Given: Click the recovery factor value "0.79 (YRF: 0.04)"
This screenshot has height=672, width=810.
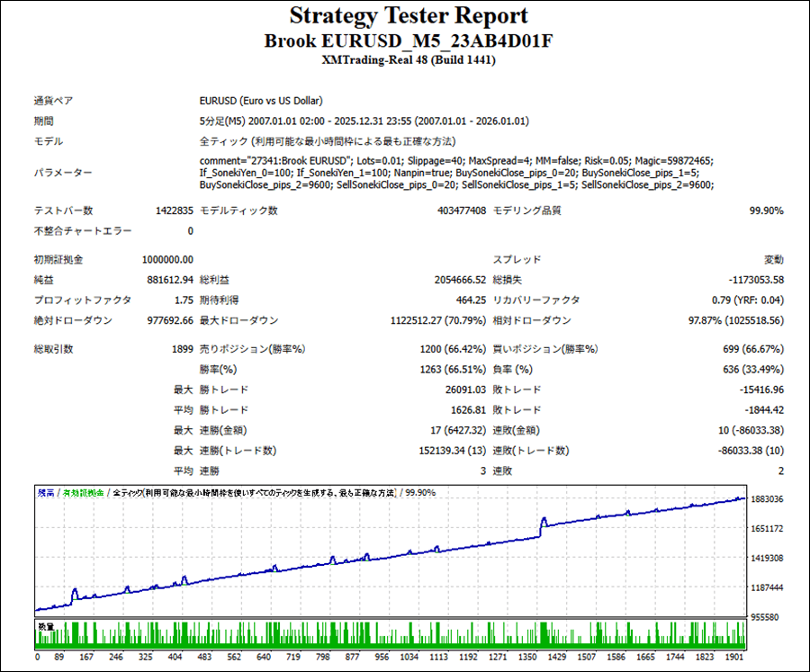Looking at the screenshot, I should (748, 300).
